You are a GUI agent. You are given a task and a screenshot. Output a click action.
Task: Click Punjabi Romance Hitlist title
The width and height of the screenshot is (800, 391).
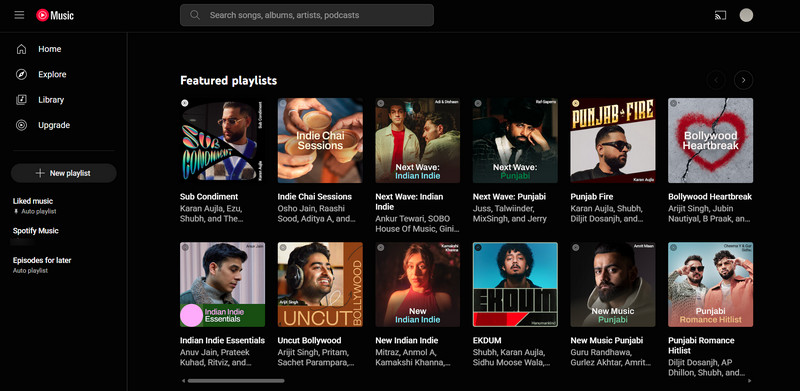pos(702,346)
